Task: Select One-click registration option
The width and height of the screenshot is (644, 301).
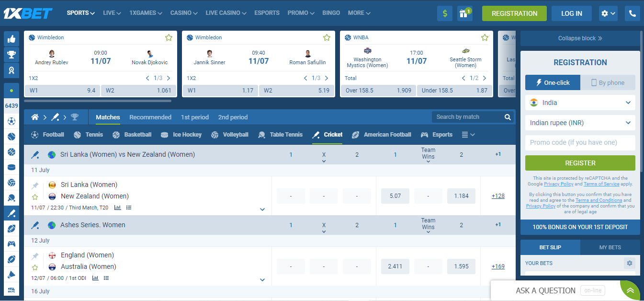Action: pyautogui.click(x=553, y=82)
